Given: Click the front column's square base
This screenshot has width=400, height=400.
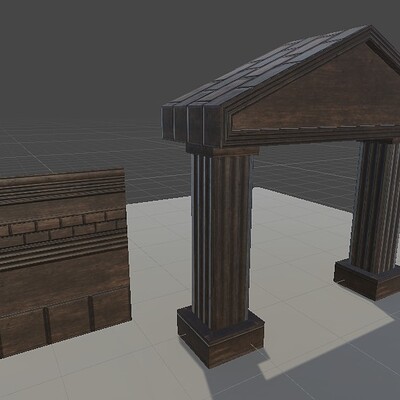Looking at the screenshot, I should tap(221, 337).
